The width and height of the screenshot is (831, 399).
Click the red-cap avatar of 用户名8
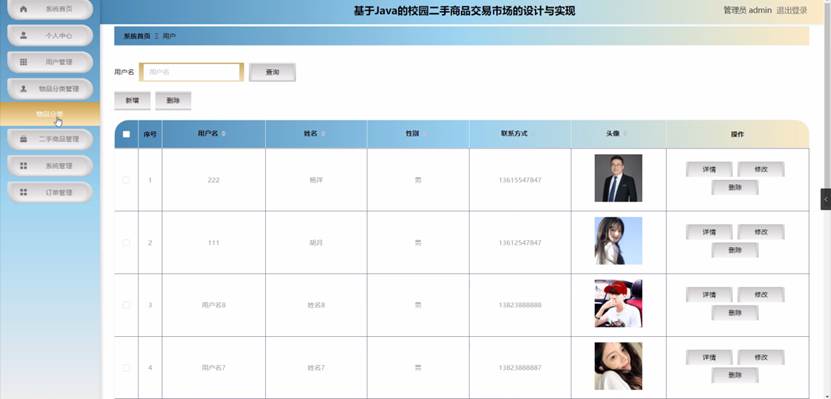click(618, 304)
